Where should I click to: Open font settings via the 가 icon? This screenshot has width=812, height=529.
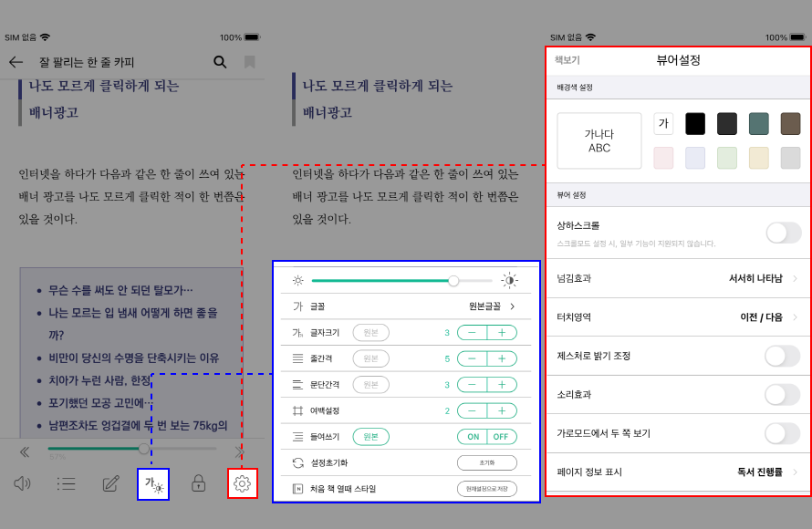click(x=152, y=483)
